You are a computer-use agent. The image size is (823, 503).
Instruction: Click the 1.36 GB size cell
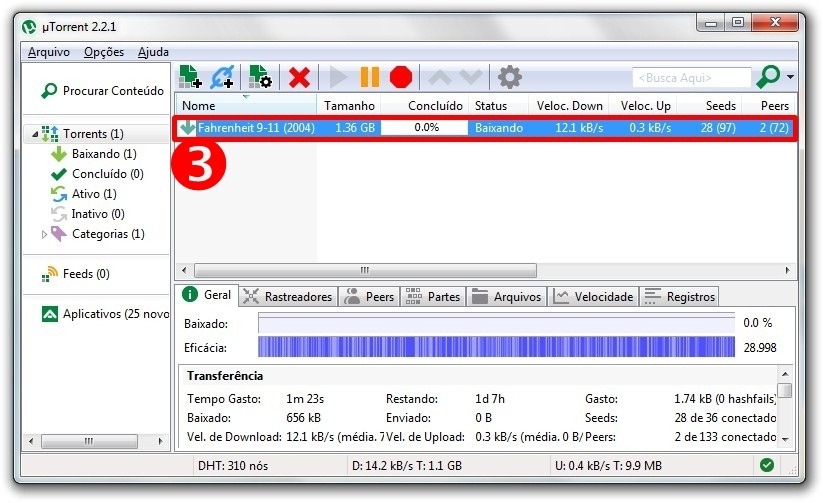[x=355, y=128]
